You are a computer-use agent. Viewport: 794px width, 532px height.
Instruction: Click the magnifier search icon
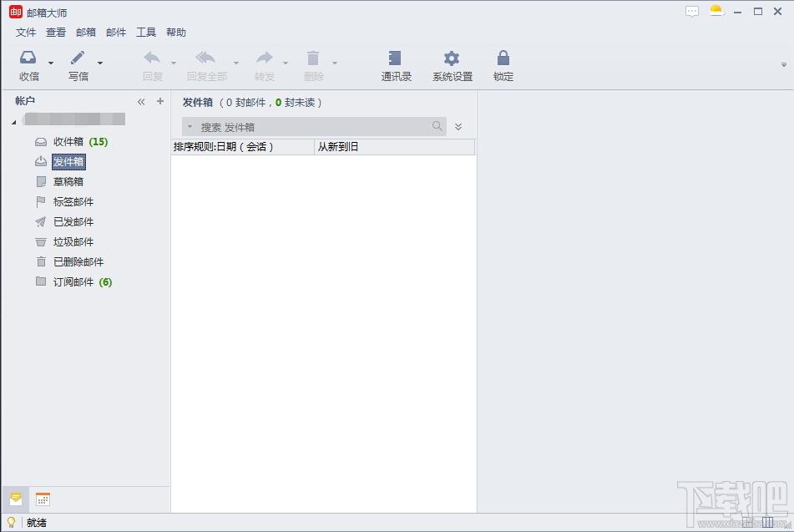(437, 125)
